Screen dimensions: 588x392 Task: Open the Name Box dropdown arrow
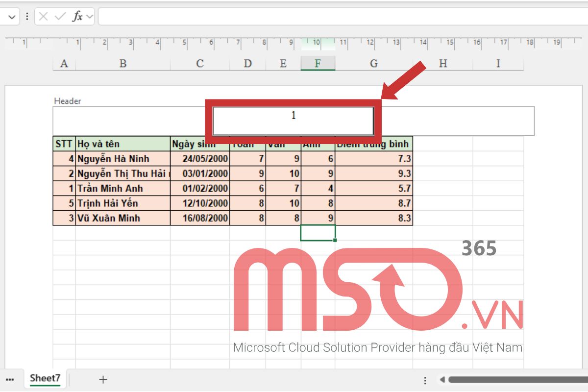[x=11, y=17]
